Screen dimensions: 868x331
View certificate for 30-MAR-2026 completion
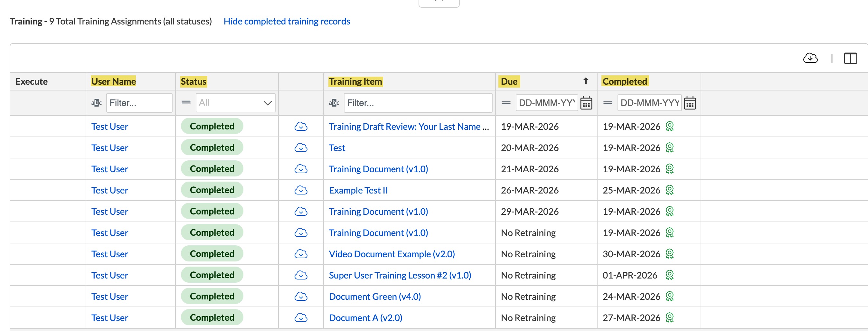(x=669, y=254)
